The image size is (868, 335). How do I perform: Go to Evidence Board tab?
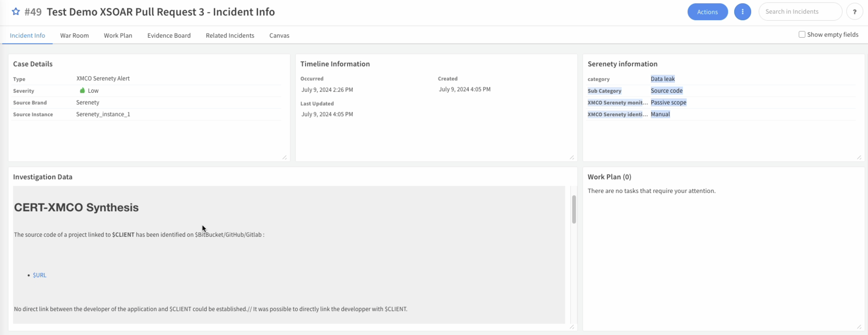(169, 35)
